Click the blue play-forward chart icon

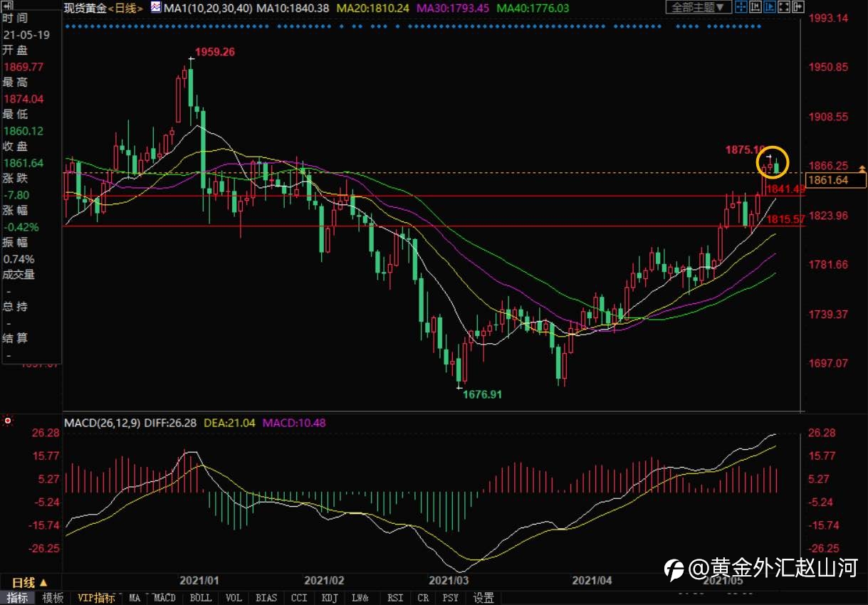[770, 7]
